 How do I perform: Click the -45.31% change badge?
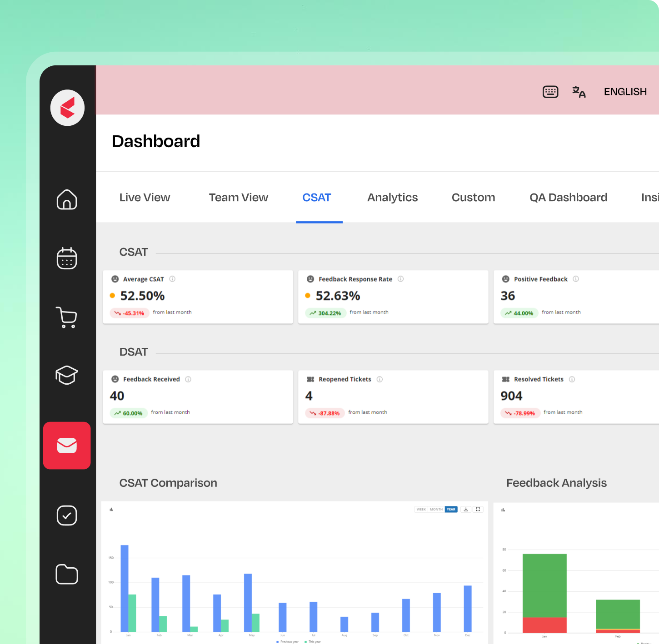click(130, 313)
